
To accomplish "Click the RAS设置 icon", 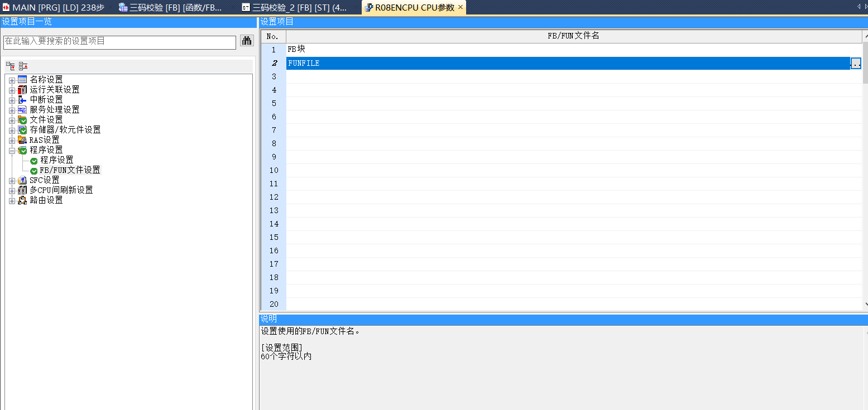I will point(22,139).
